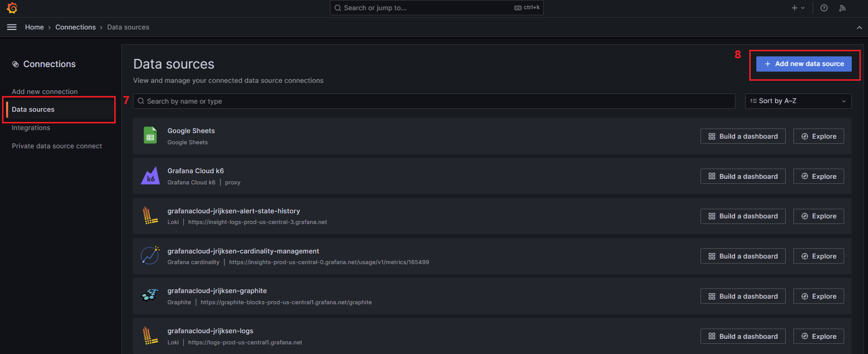Open Add new connection in sidebar
Screen dimensions: 868x354
(x=45, y=92)
